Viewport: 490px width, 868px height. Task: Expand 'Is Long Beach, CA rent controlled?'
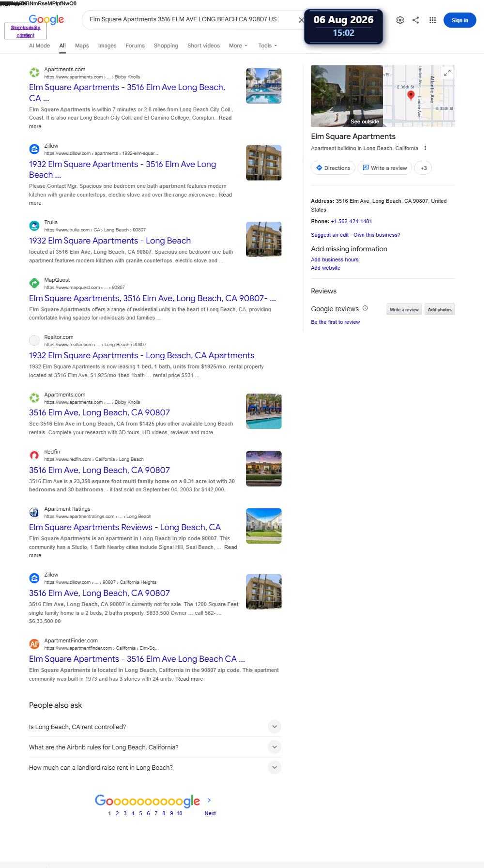coord(274,727)
